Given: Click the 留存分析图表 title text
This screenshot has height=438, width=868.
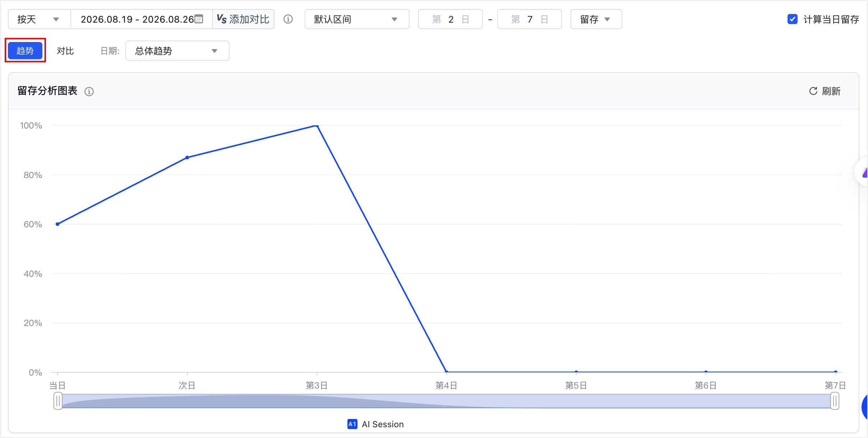Looking at the screenshot, I should point(47,91).
